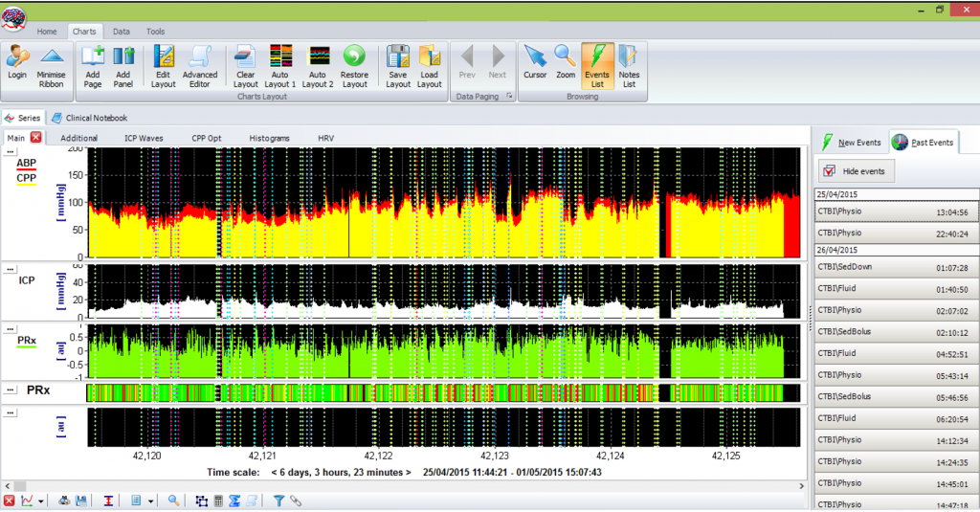Open the chart type dropdown arrow in bottom toolbar
The width and height of the screenshot is (980, 512).
(41, 501)
